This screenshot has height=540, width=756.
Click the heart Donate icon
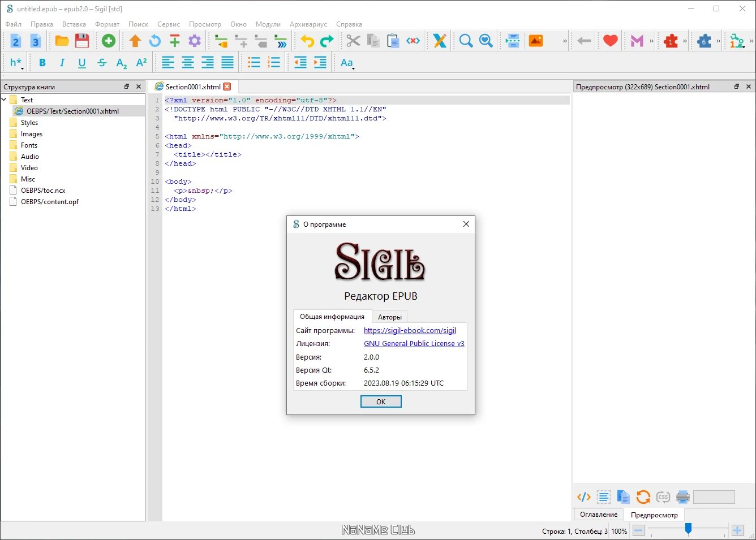(x=610, y=41)
